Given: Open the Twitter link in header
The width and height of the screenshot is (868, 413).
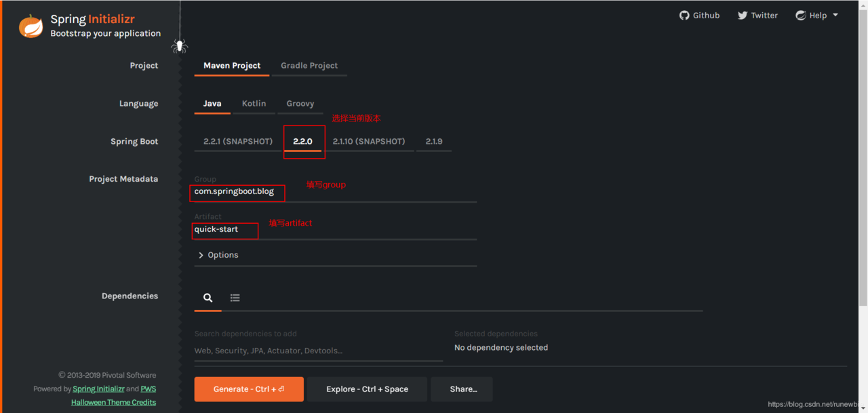Looking at the screenshot, I should [757, 15].
